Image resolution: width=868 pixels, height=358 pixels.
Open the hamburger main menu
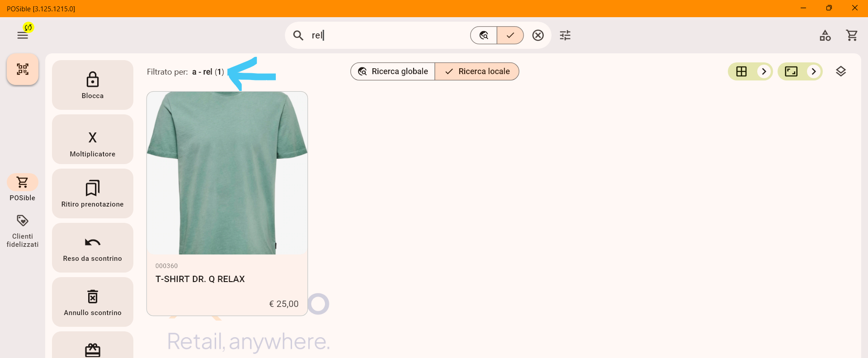click(x=22, y=35)
